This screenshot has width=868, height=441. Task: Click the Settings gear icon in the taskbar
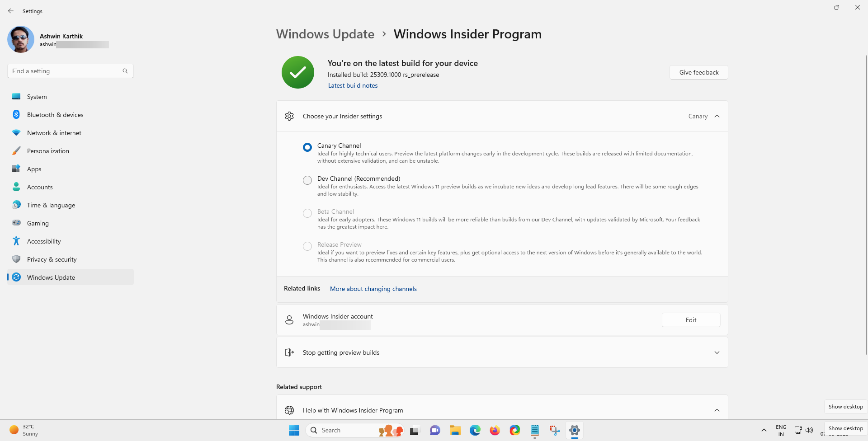pos(575,430)
